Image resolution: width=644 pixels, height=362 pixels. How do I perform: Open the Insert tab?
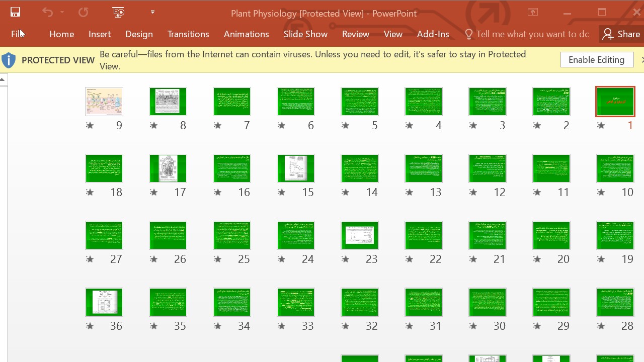pyautogui.click(x=100, y=34)
